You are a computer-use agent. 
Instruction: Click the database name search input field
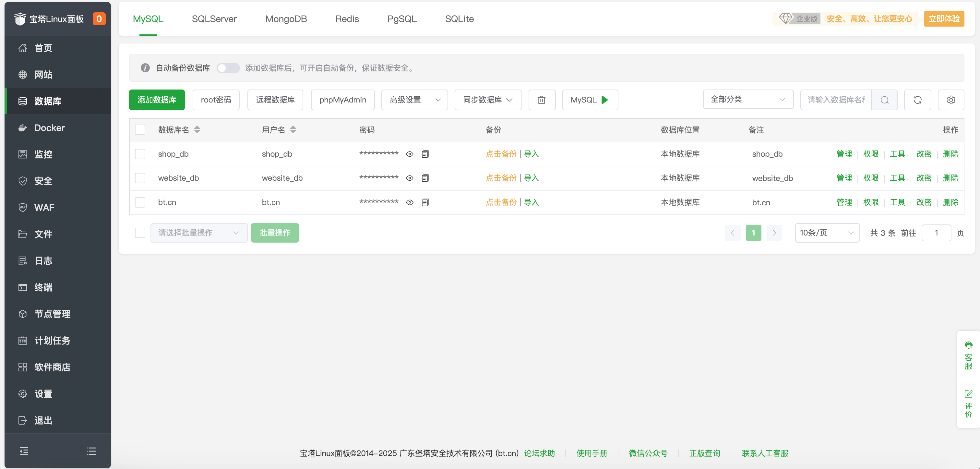837,100
